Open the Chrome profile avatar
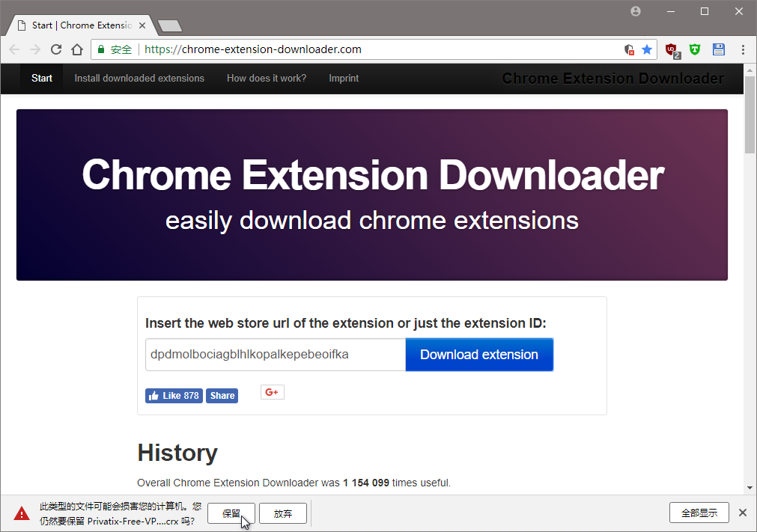757x532 pixels. (x=636, y=11)
